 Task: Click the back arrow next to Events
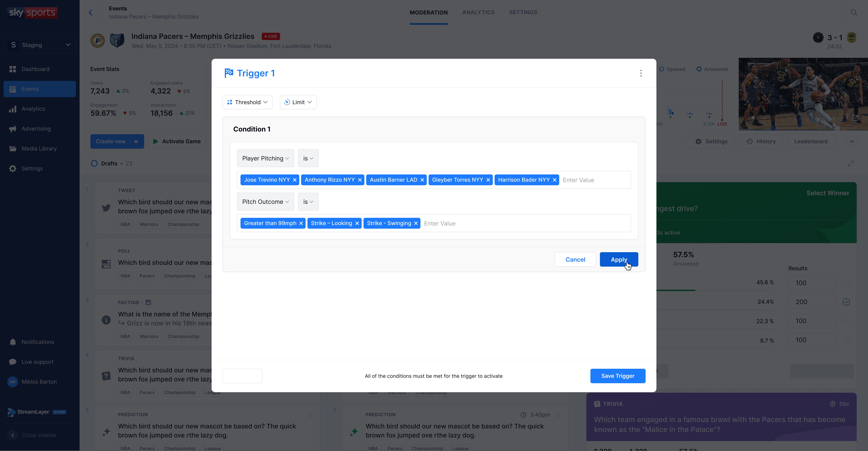pos(90,12)
